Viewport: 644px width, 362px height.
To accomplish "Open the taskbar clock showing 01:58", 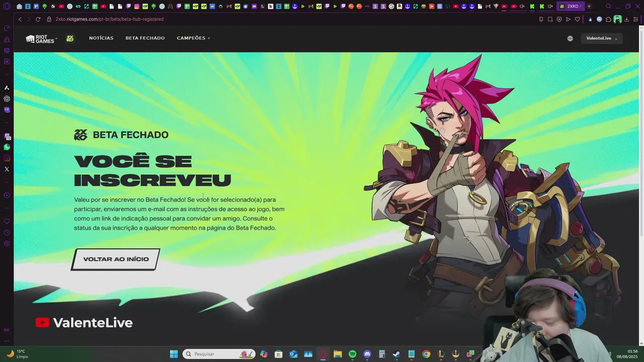I will click(x=627, y=354).
